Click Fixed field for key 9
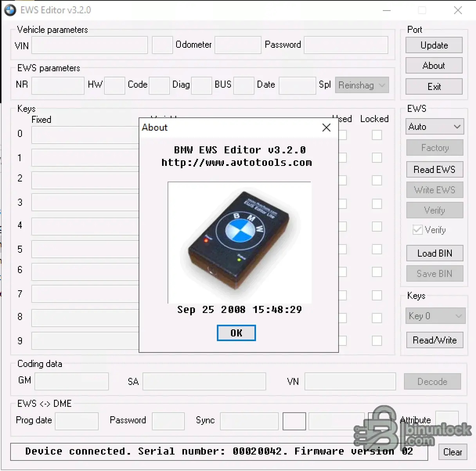This screenshot has height=471, width=476. pos(85,341)
